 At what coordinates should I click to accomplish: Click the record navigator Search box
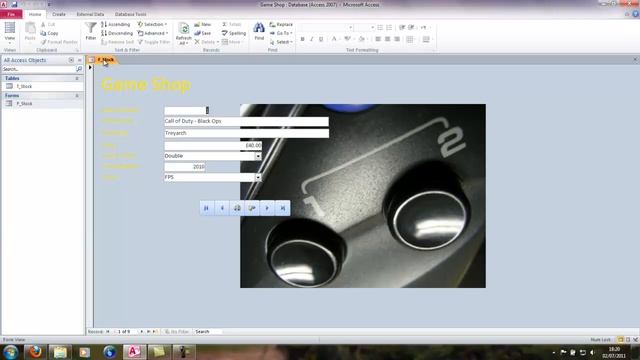(208, 332)
